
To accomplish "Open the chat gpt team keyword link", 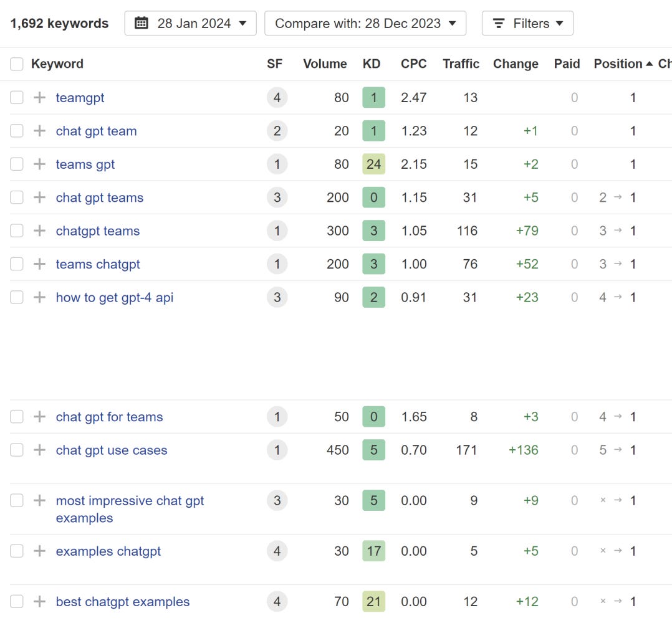I will click(x=97, y=131).
